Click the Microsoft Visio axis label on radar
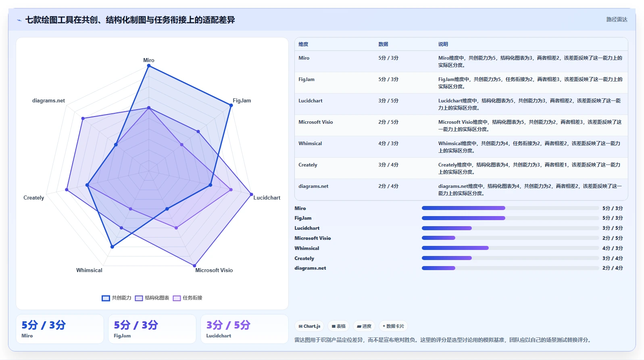Image resolution: width=644 pixels, height=360 pixels. point(214,270)
